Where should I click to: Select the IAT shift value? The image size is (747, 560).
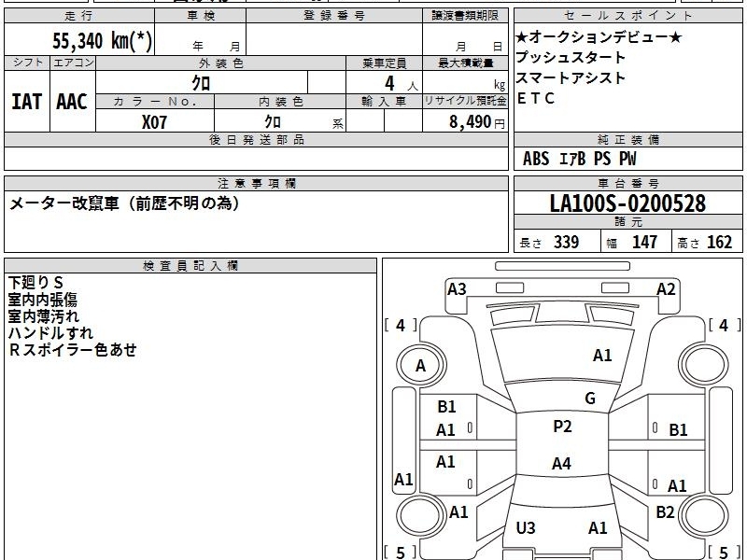(x=27, y=102)
